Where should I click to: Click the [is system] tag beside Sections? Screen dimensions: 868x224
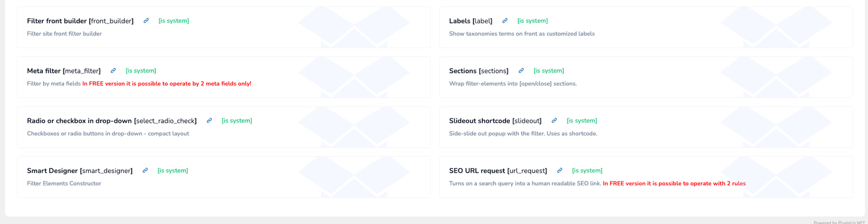[548, 71]
